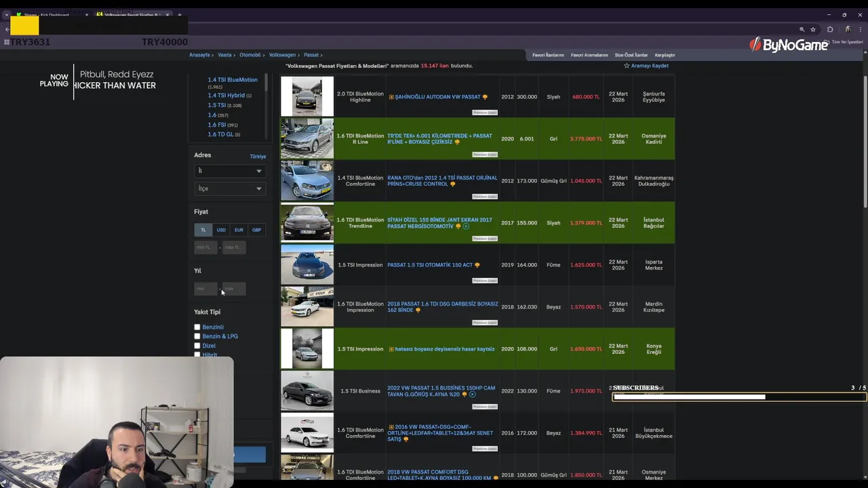Open the Chrome three-dot menu

pyautogui.click(x=861, y=30)
